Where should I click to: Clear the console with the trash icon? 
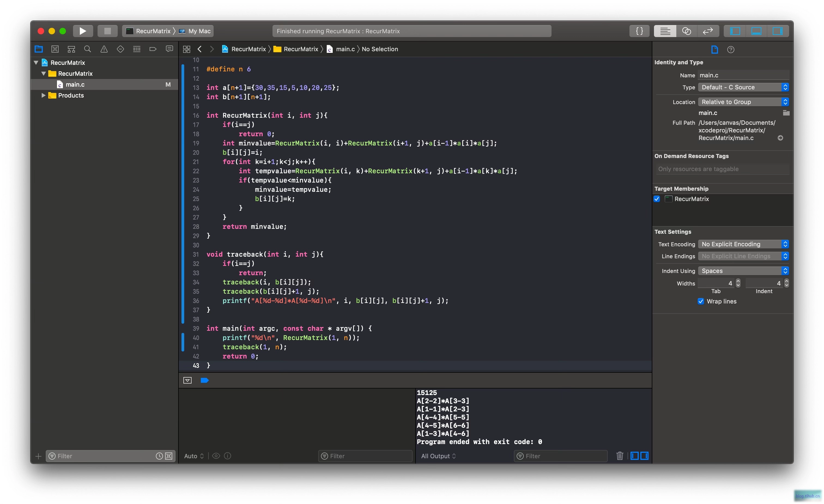click(x=620, y=456)
